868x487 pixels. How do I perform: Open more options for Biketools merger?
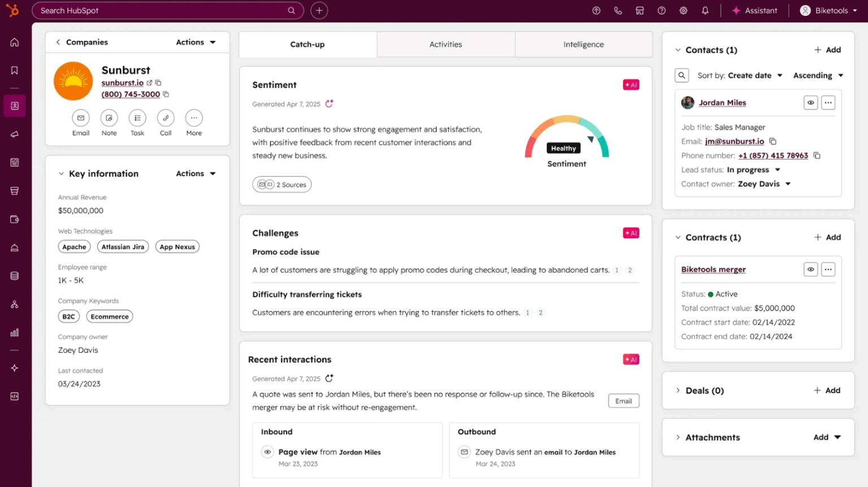tap(828, 269)
